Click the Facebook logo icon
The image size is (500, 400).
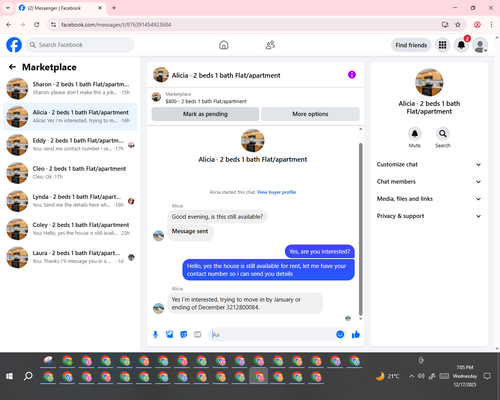pos(14,45)
